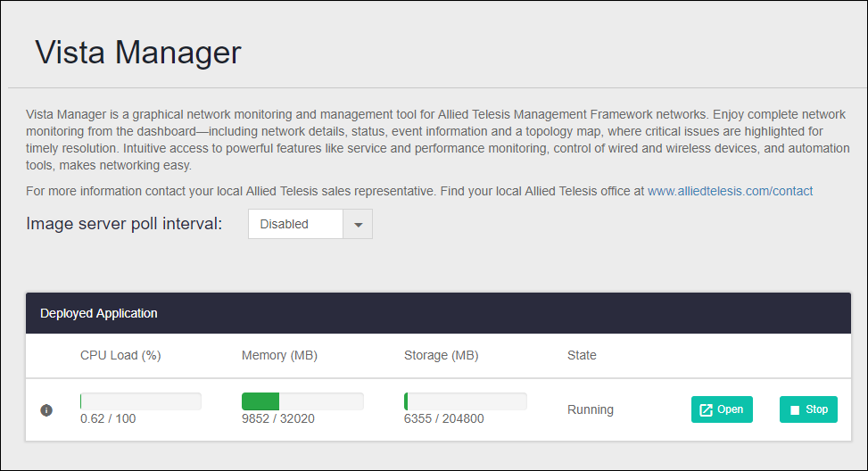Click the '0.62 / 100' CPU value

click(108, 418)
